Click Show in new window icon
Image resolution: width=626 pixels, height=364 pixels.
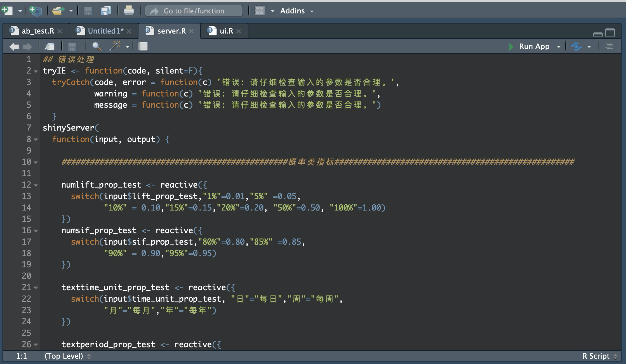point(50,46)
